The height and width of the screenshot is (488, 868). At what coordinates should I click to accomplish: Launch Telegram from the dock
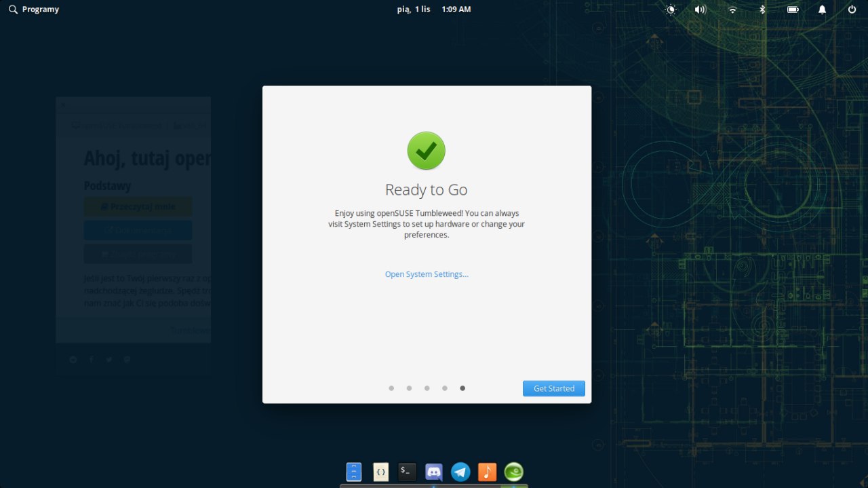[460, 472]
